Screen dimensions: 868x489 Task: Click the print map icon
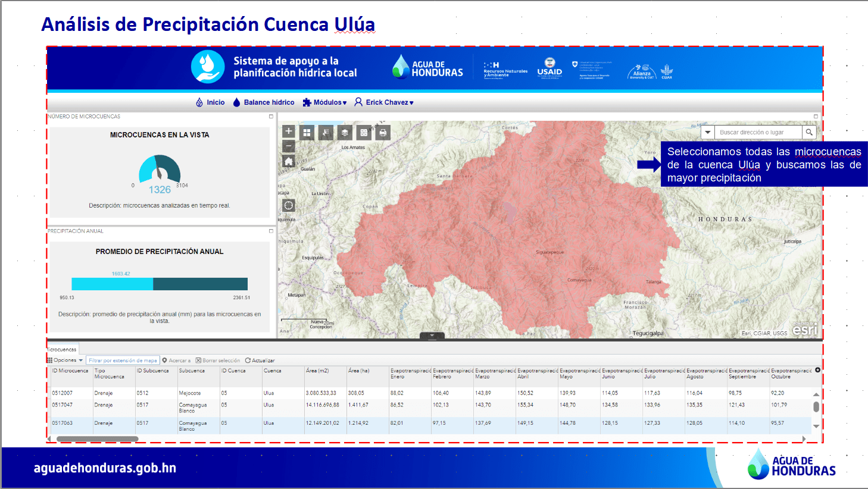click(383, 133)
